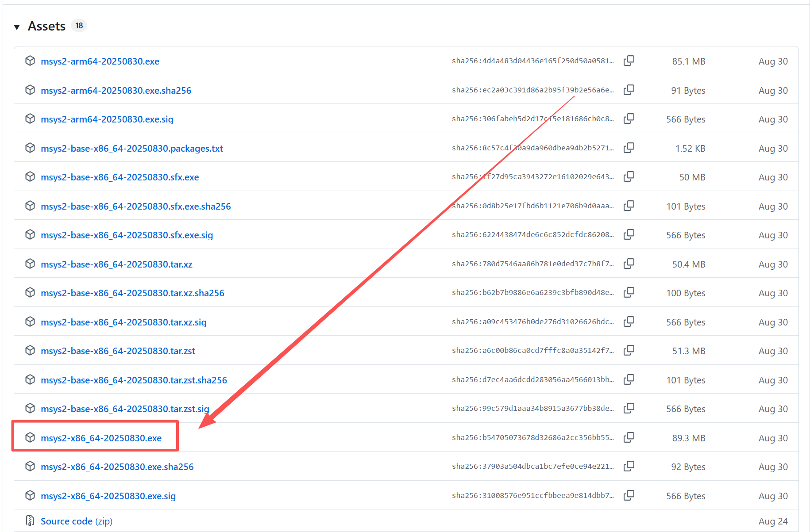Copy hash for base tar.xz file

629,264
